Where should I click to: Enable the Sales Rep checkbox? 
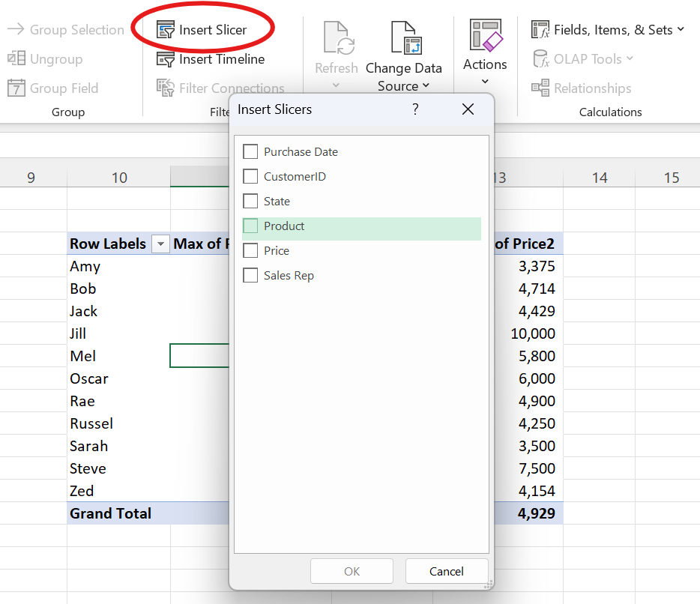pos(250,275)
